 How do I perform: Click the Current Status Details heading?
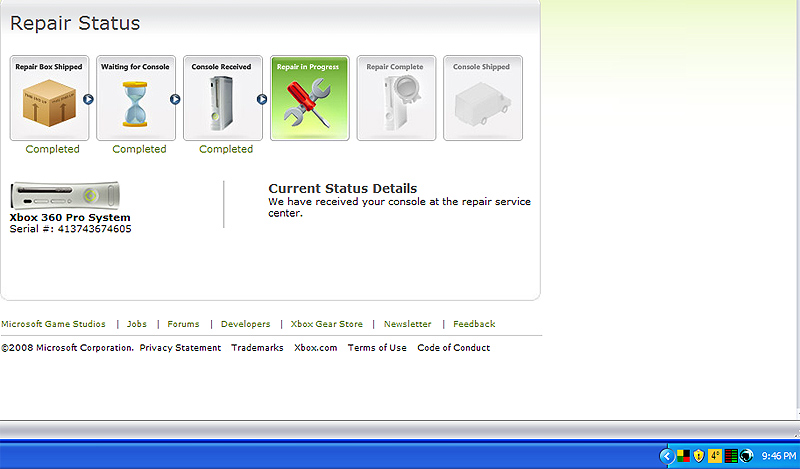click(343, 188)
